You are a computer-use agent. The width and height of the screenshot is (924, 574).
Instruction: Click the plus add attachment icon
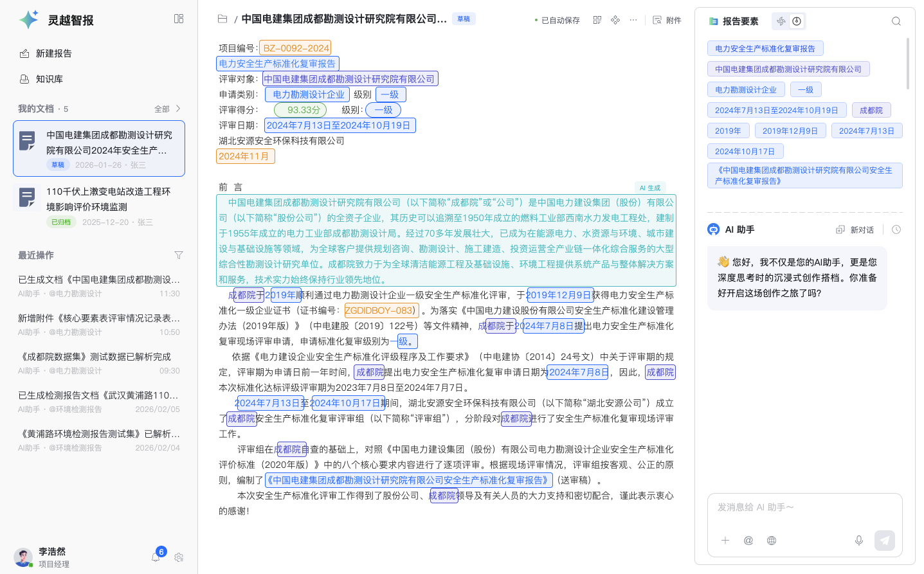click(x=725, y=541)
